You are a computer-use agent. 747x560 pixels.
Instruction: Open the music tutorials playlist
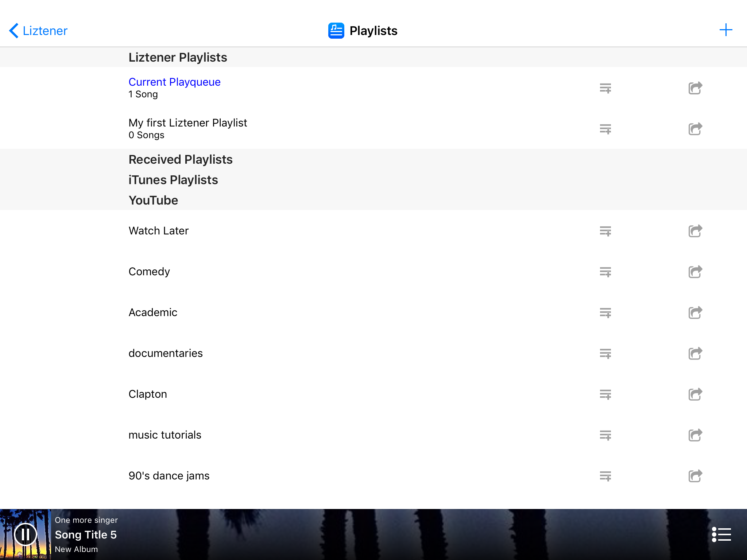373,435
